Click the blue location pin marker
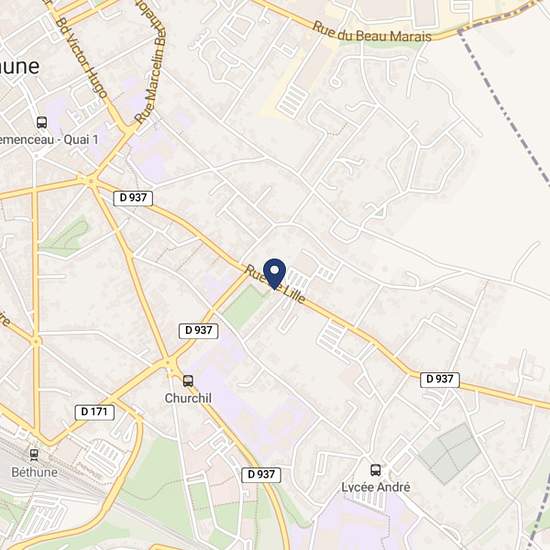This screenshot has width=550, height=550. tap(274, 274)
